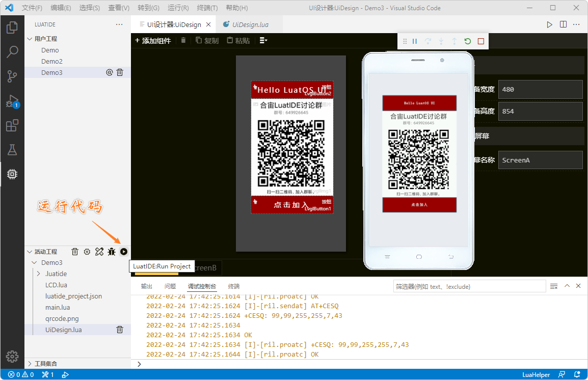Image resolution: width=588 pixels, height=380 pixels.
Task: Focus the debug console filter box
Action: pyautogui.click(x=469, y=286)
